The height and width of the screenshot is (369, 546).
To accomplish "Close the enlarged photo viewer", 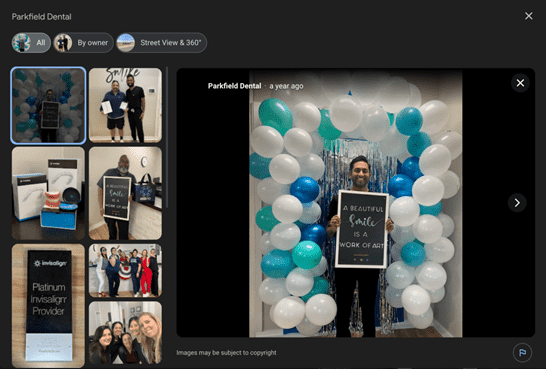I will tap(520, 83).
